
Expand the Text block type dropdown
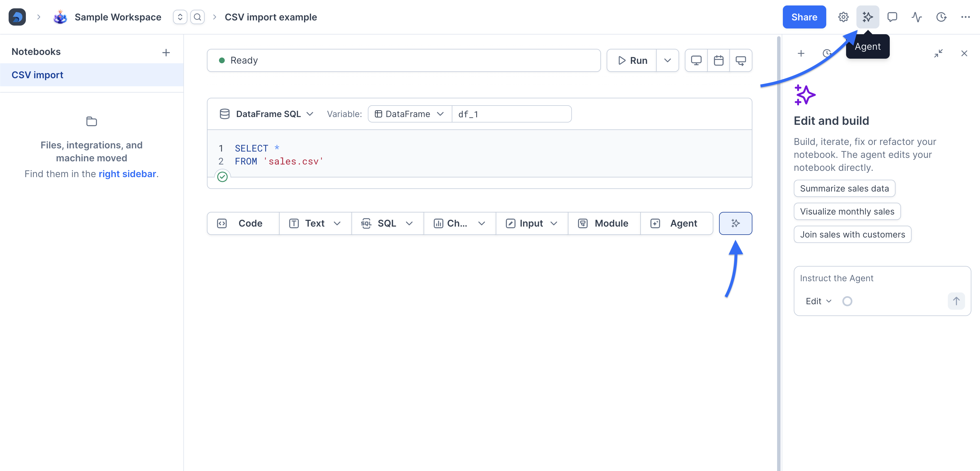coord(337,223)
